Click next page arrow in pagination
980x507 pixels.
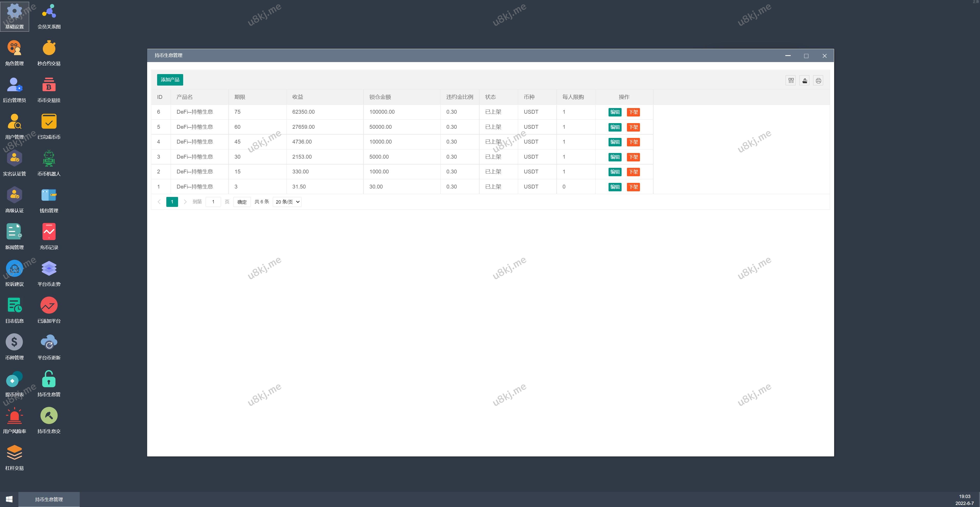(x=185, y=202)
